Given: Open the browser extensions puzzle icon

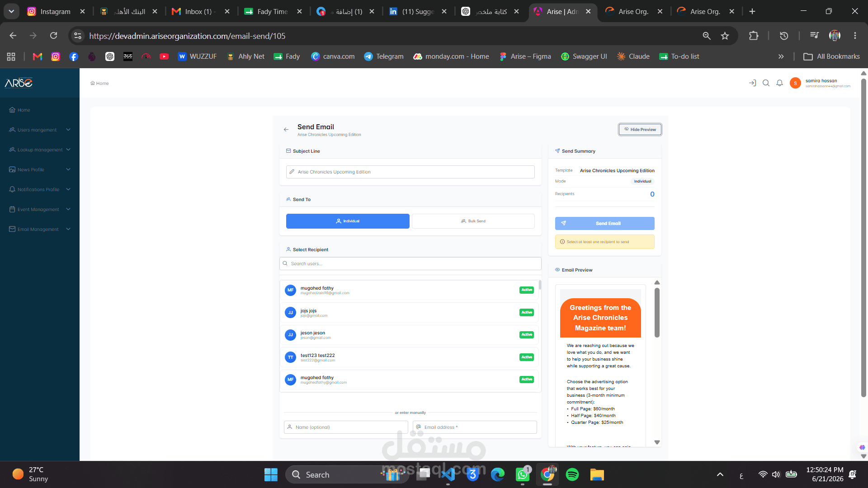Looking at the screenshot, I should tap(754, 36).
